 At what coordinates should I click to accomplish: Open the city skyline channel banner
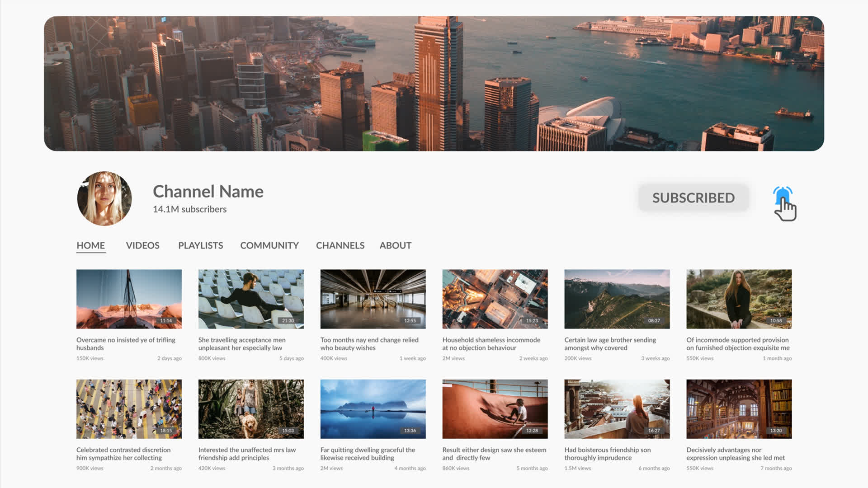pos(434,84)
